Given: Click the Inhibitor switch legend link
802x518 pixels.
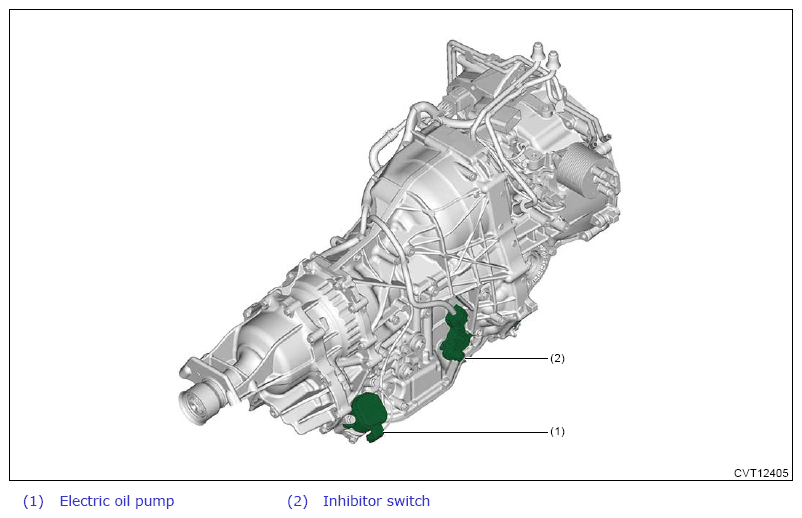Looking at the screenshot, I should pyautogui.click(x=376, y=501).
